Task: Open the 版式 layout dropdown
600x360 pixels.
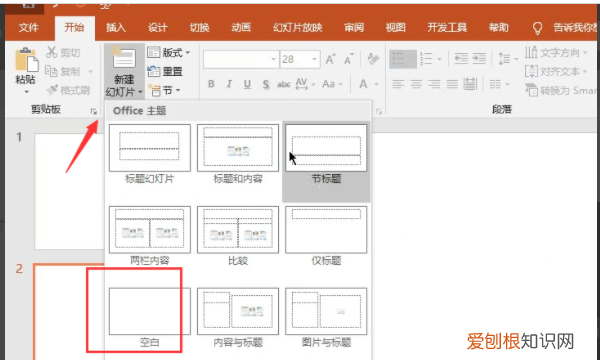Action: [x=169, y=52]
